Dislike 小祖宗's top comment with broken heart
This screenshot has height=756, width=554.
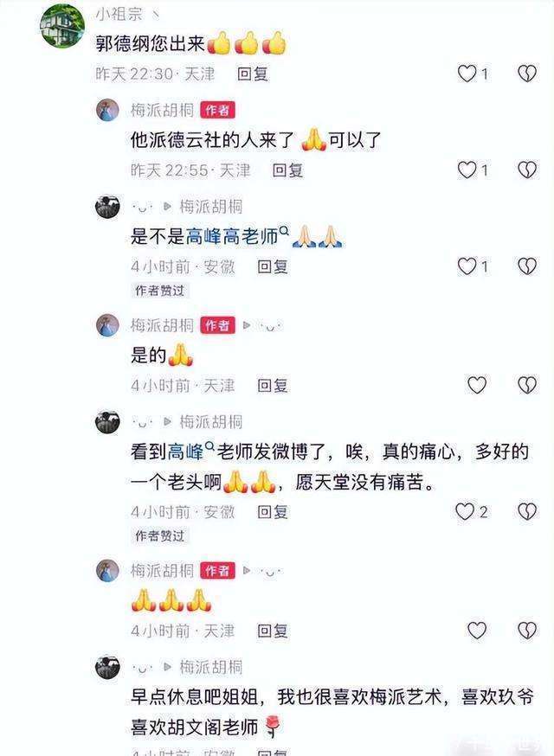527,74
